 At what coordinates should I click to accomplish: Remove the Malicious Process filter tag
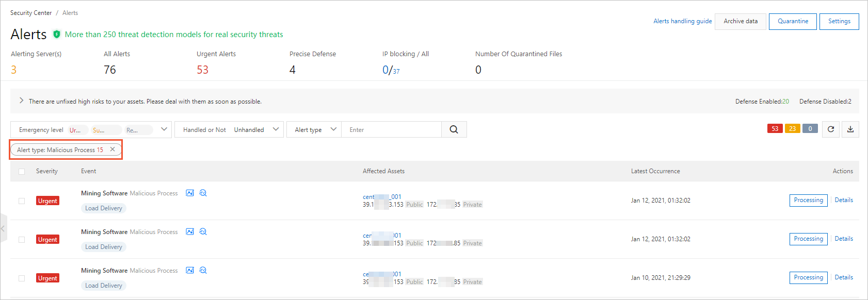112,149
